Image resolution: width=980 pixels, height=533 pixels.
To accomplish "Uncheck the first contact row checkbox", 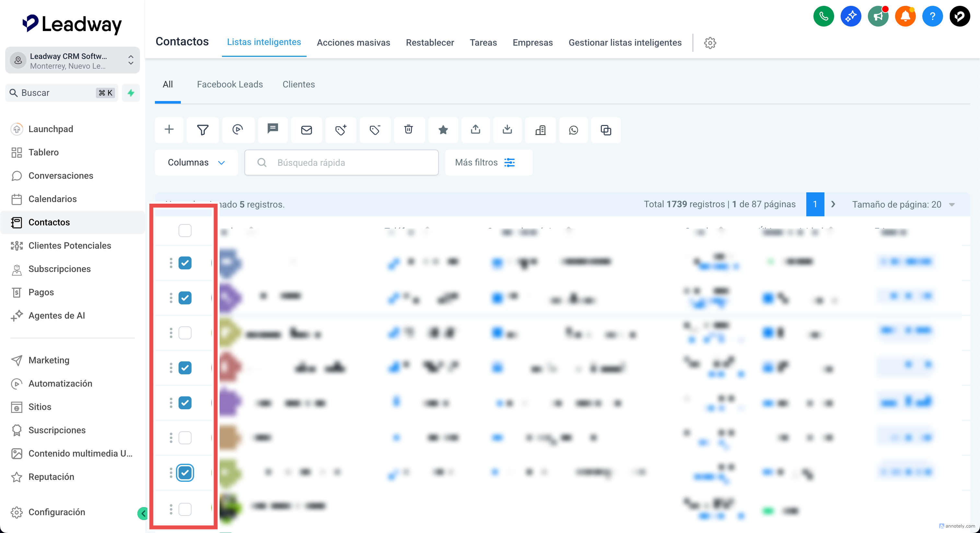I will coord(185,263).
